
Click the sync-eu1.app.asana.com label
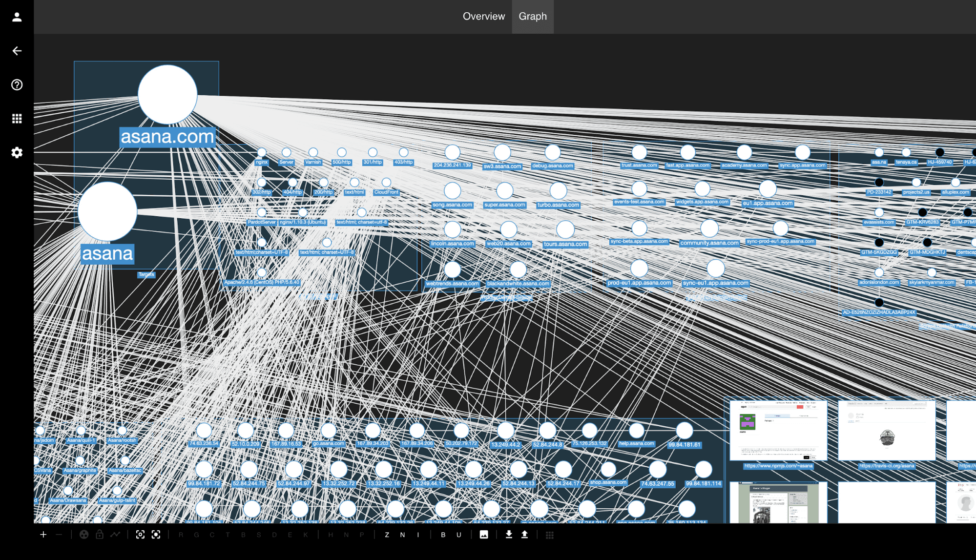click(x=715, y=283)
